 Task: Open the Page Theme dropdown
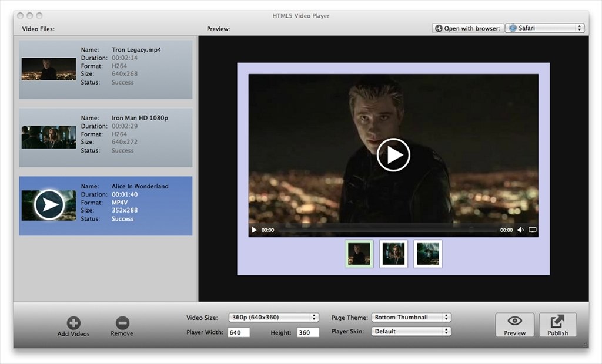410,316
